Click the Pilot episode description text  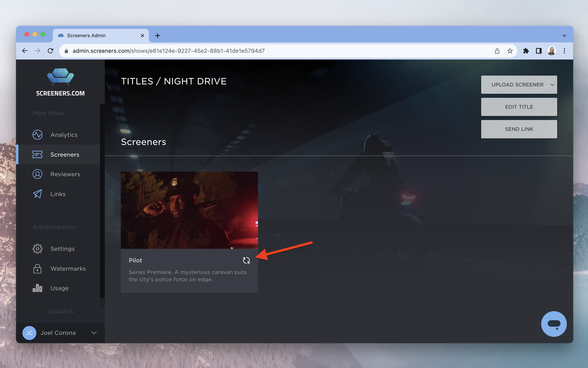pos(187,276)
